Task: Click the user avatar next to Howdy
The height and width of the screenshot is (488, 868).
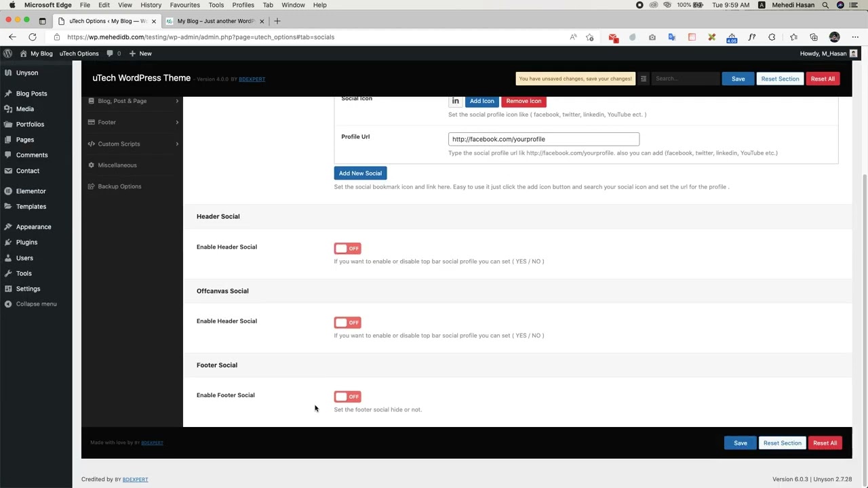Action: click(854, 54)
